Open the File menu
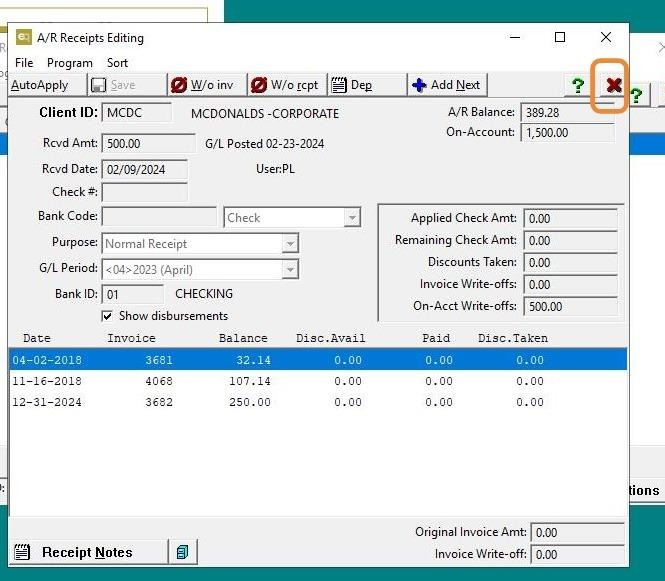Viewport: 665px width, 581px height. pyautogui.click(x=24, y=63)
